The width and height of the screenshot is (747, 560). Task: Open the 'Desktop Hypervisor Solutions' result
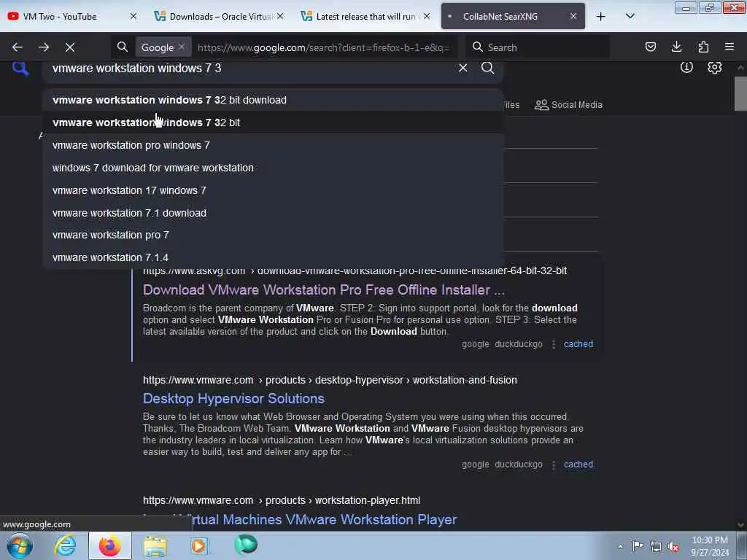click(233, 398)
